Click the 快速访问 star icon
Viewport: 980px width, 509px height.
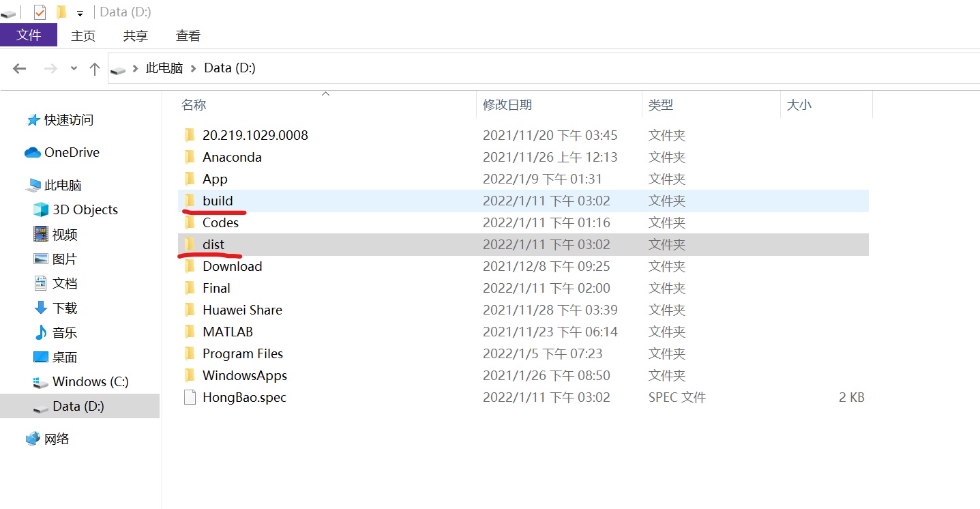tap(33, 120)
